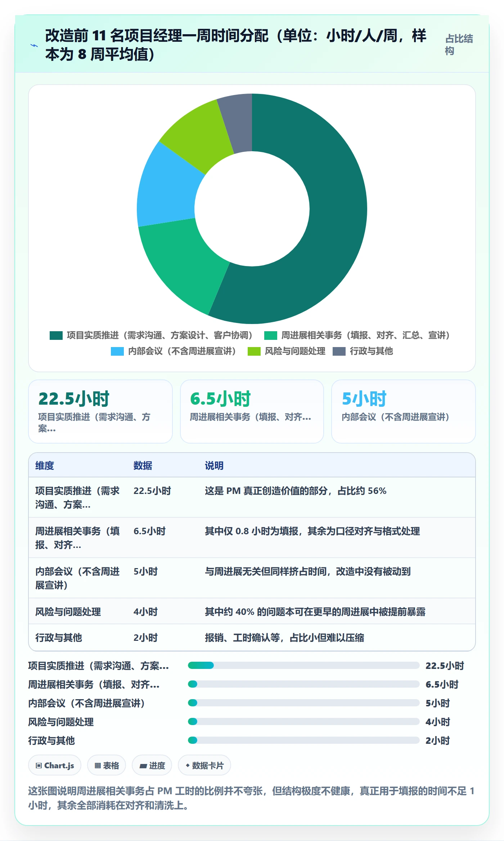504x841 pixels.
Task: Select the 22.5小时 data card
Action: (100, 411)
